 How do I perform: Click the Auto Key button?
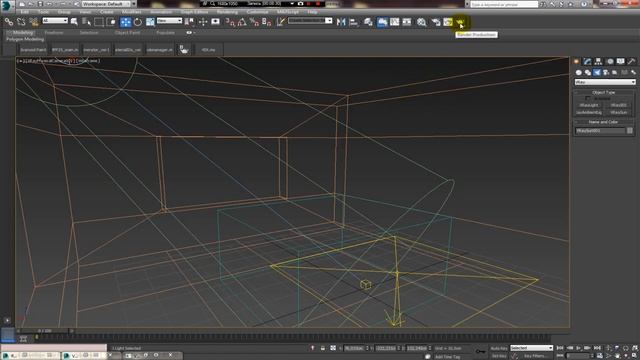point(499,349)
